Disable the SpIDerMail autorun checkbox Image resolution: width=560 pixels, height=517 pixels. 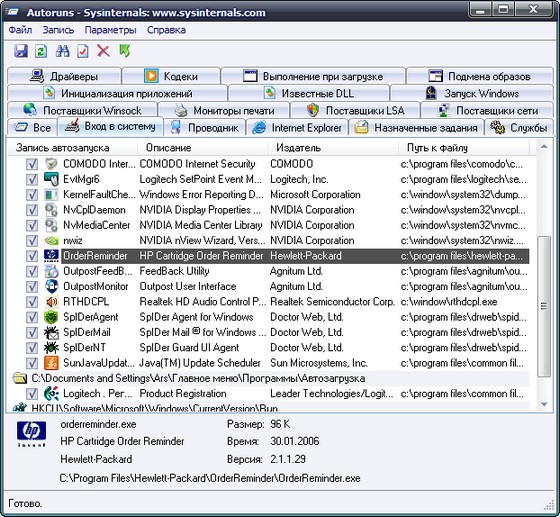pos(32,333)
